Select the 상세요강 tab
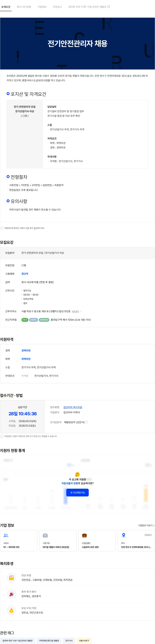 pyautogui.click(x=6, y=7)
